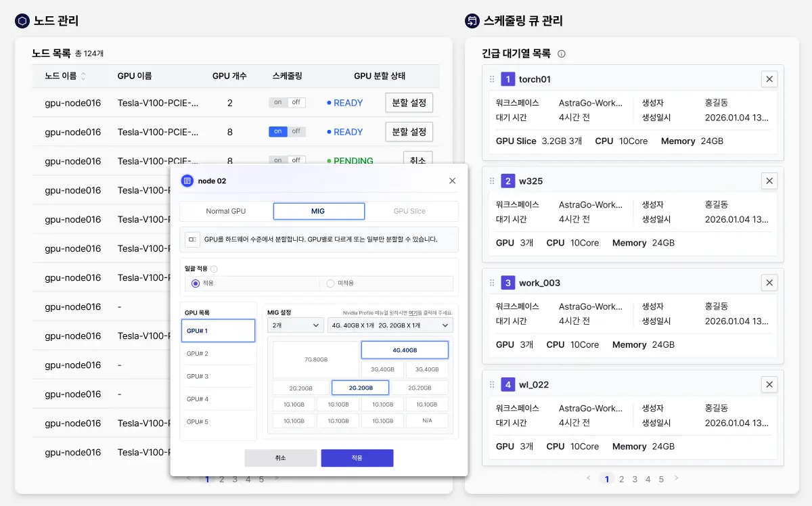Click info icon next to 일괄 적용
The image size is (812, 506).
click(214, 269)
